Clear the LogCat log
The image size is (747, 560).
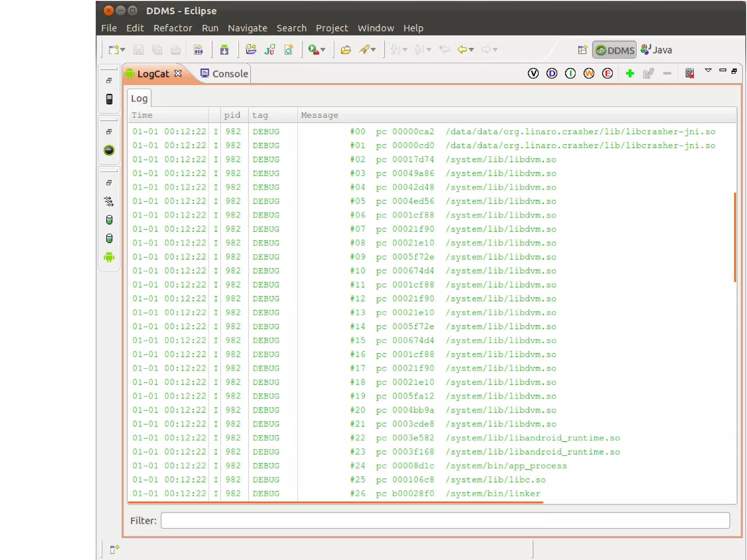pos(689,73)
